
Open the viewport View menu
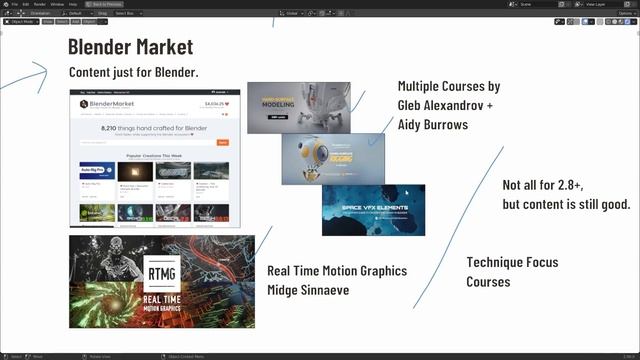click(x=48, y=22)
